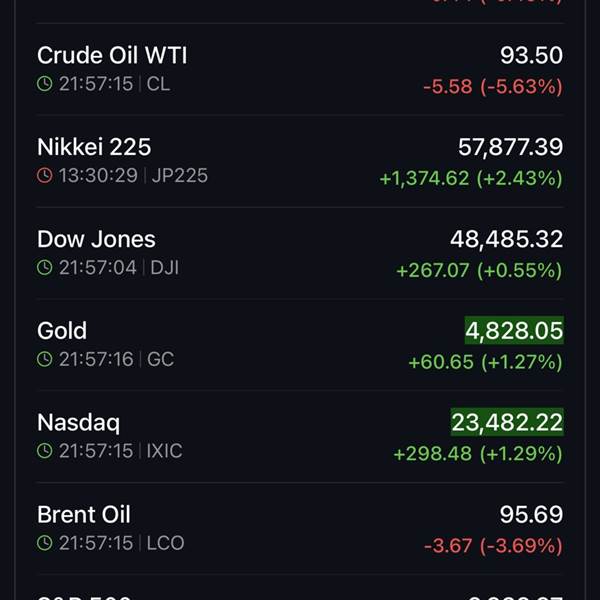Click the Crude Oil price 93.50
Screen dimensions: 600x600
531,56
